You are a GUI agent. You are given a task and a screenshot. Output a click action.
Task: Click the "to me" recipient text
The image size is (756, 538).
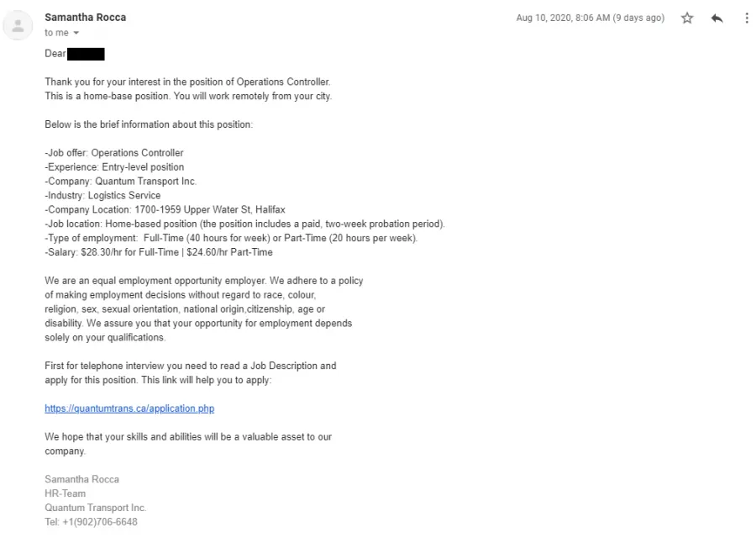[56, 33]
